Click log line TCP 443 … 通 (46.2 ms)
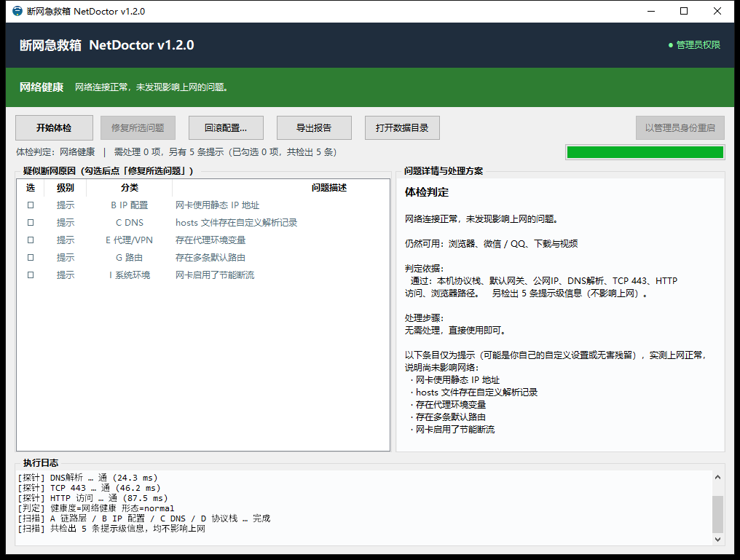This screenshot has height=560, width=740. [x=89, y=488]
